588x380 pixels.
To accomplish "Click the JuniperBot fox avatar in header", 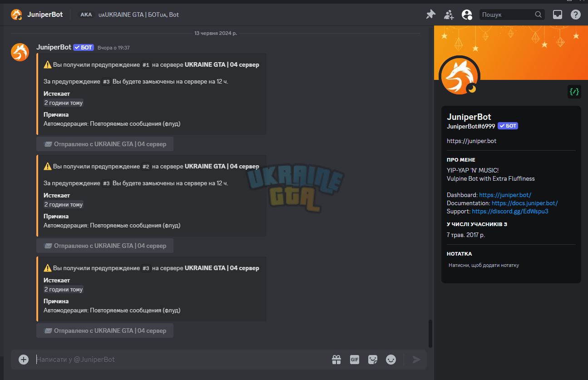I will (16, 15).
